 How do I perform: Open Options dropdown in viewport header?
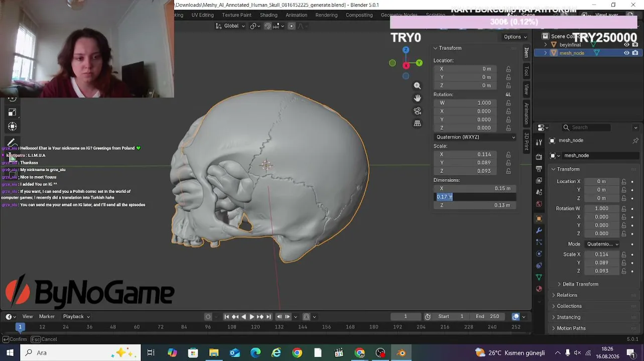515,37
